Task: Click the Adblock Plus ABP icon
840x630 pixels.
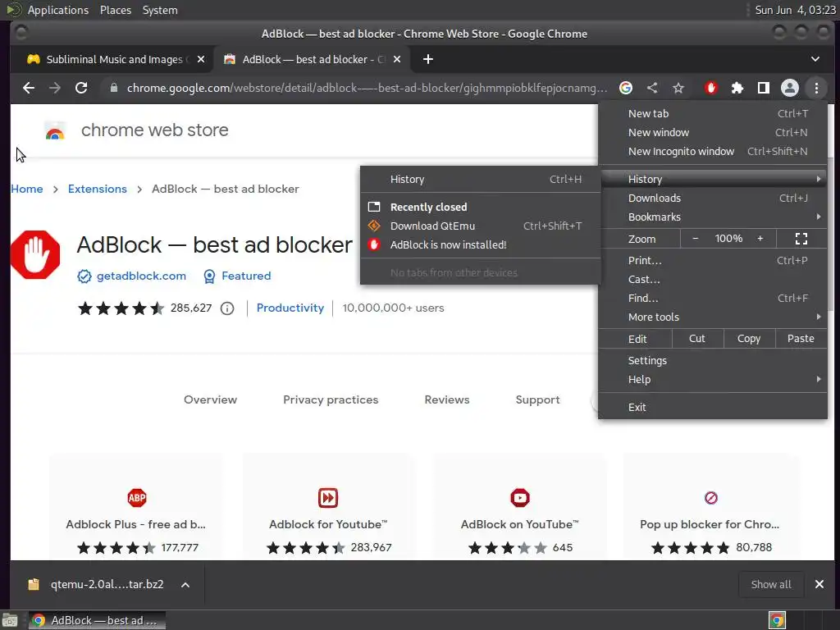Action: coord(137,498)
